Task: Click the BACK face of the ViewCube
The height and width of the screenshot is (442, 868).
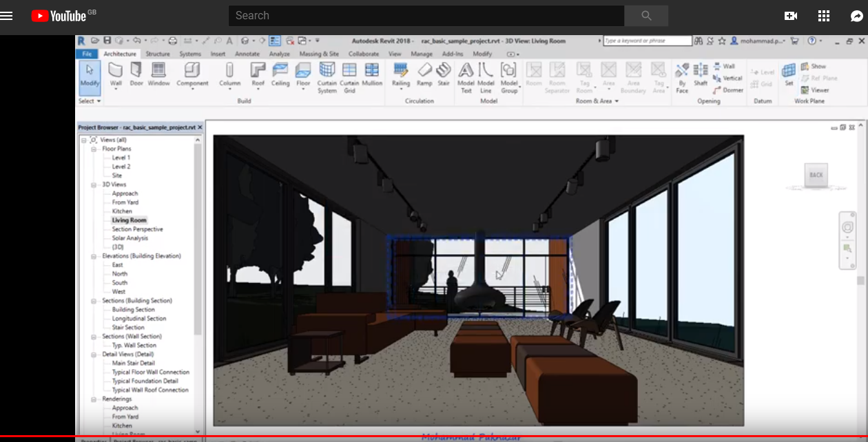Action: point(816,175)
